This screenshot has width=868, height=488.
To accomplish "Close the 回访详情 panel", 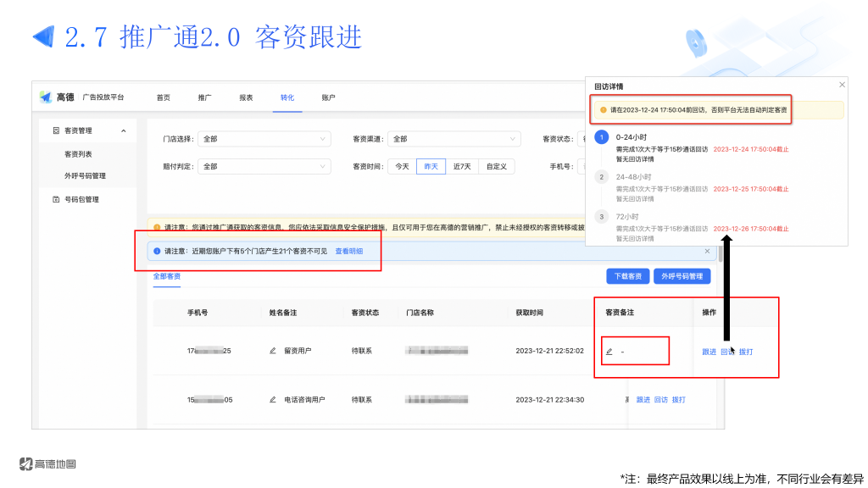I will click(842, 85).
